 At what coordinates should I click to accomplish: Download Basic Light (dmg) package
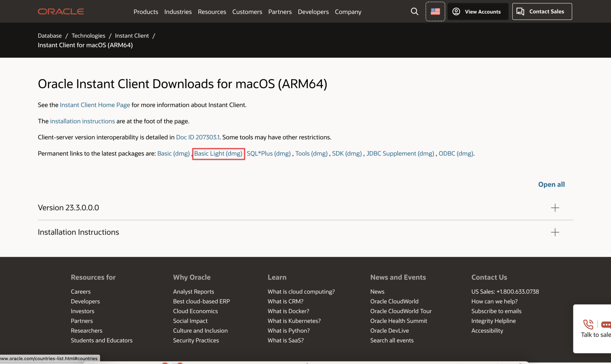coord(218,154)
